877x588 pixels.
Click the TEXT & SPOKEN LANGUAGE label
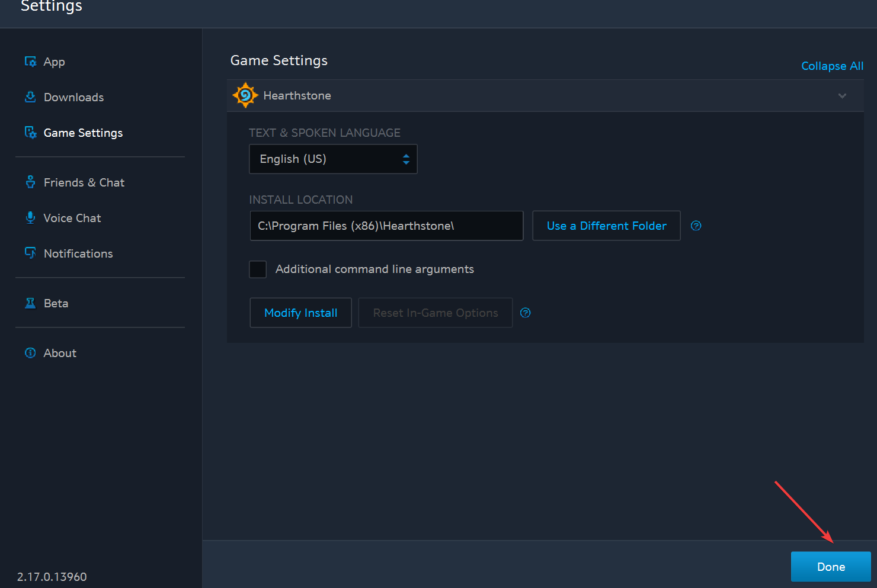325,133
